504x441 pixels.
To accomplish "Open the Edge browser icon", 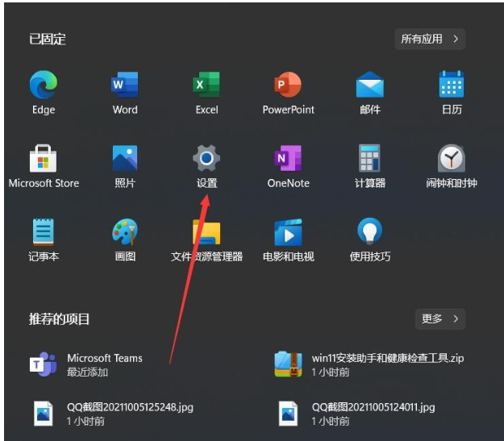I will pos(44,85).
